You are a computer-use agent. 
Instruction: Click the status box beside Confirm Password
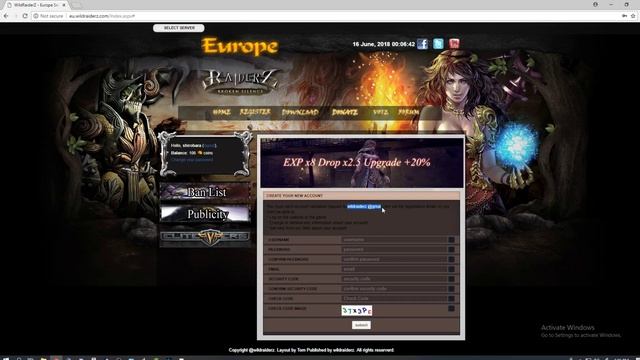pyautogui.click(x=451, y=259)
